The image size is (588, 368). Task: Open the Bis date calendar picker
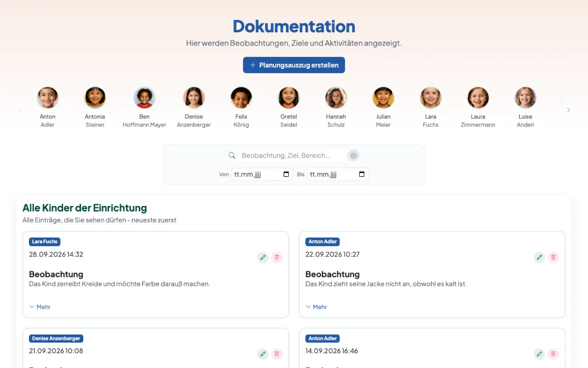click(362, 174)
